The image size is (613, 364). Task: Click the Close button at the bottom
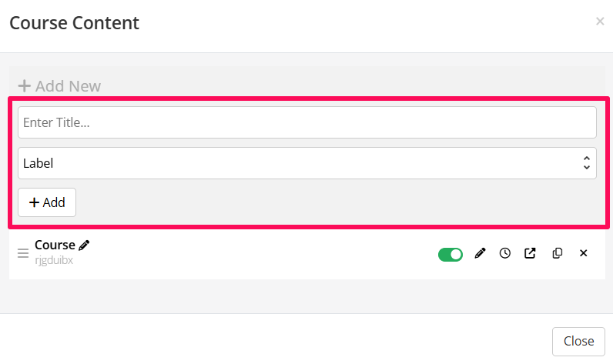[578, 341]
